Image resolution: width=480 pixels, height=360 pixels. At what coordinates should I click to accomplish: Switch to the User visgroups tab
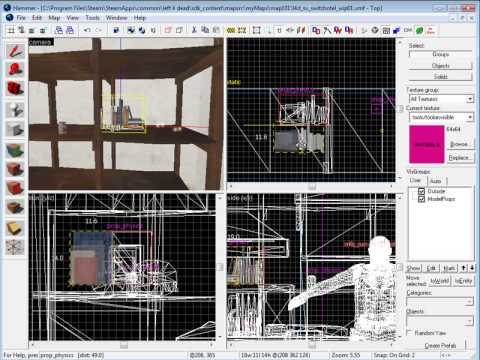click(416, 180)
